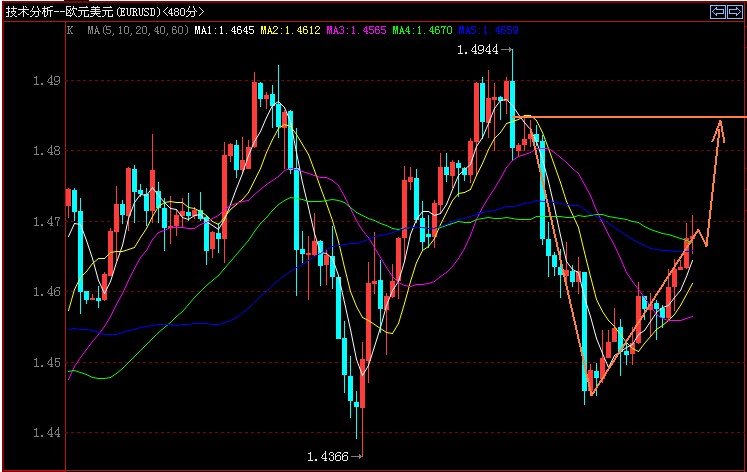Image resolution: width=747 pixels, height=472 pixels.
Task: Select the green MA4:1.4670 legend value
Action: 422,30
